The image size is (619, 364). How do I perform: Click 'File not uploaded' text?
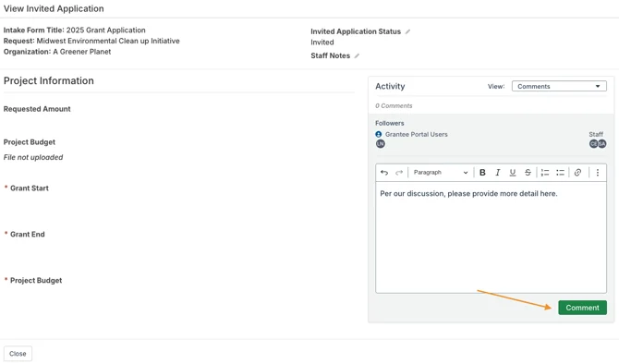pyautogui.click(x=33, y=157)
